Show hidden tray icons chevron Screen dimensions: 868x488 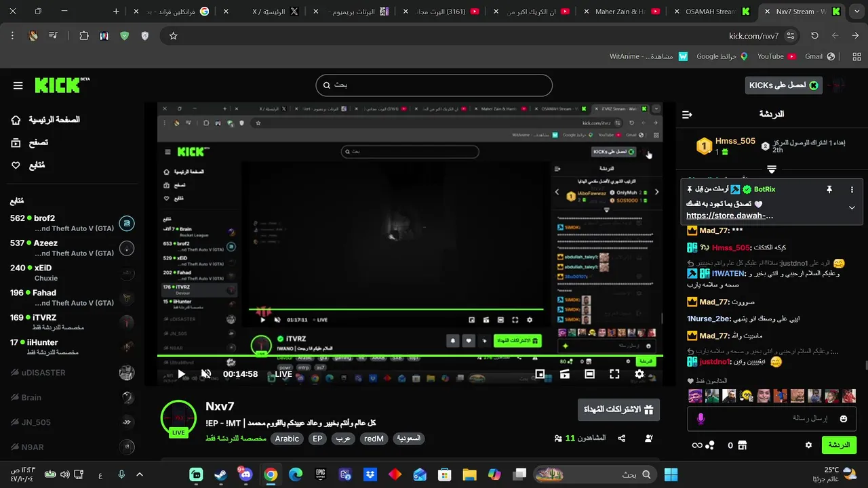coord(140,474)
